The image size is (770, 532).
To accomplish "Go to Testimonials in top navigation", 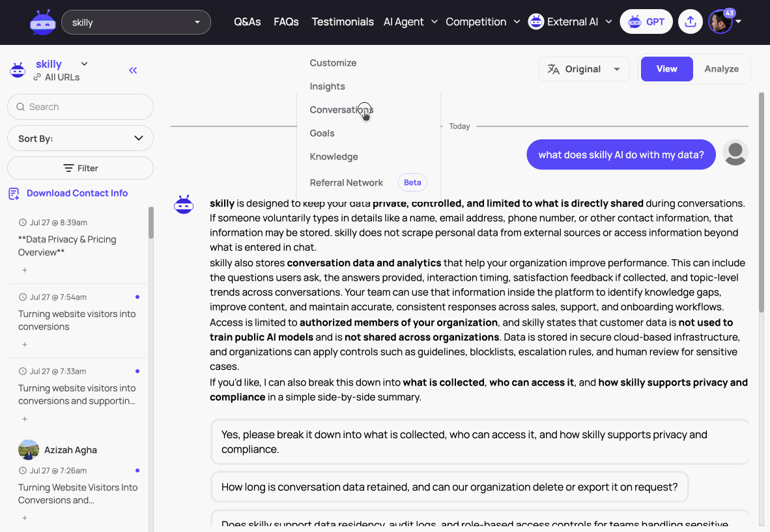I will tap(343, 22).
